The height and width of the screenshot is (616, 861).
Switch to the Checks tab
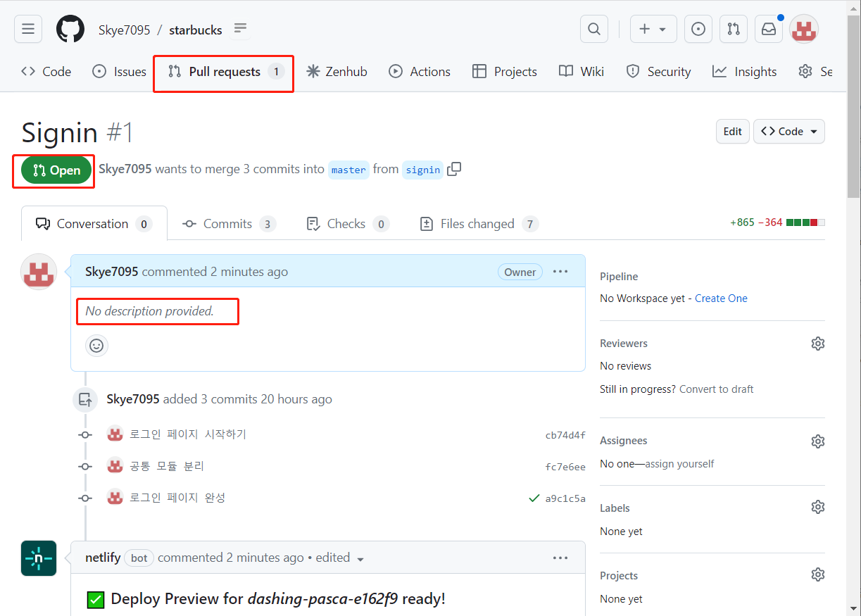click(348, 224)
